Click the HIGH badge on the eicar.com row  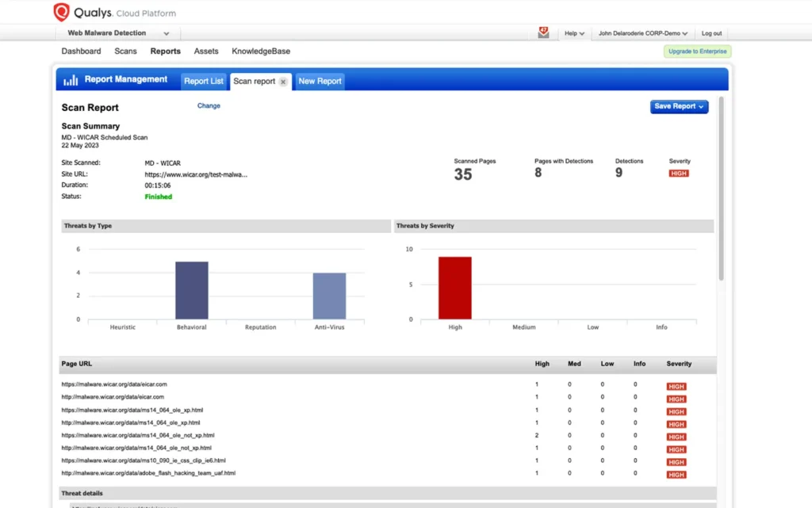[x=676, y=386]
